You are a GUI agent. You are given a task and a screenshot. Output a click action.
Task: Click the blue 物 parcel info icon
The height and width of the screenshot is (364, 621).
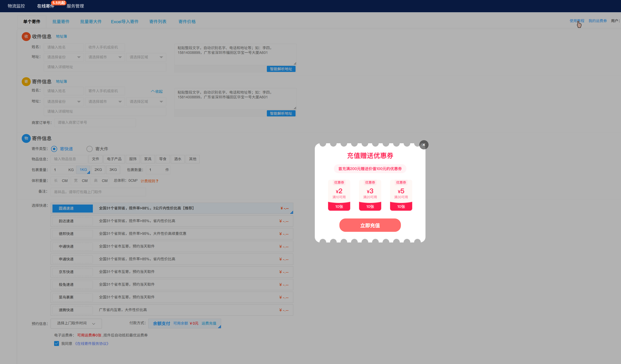[x=26, y=138]
